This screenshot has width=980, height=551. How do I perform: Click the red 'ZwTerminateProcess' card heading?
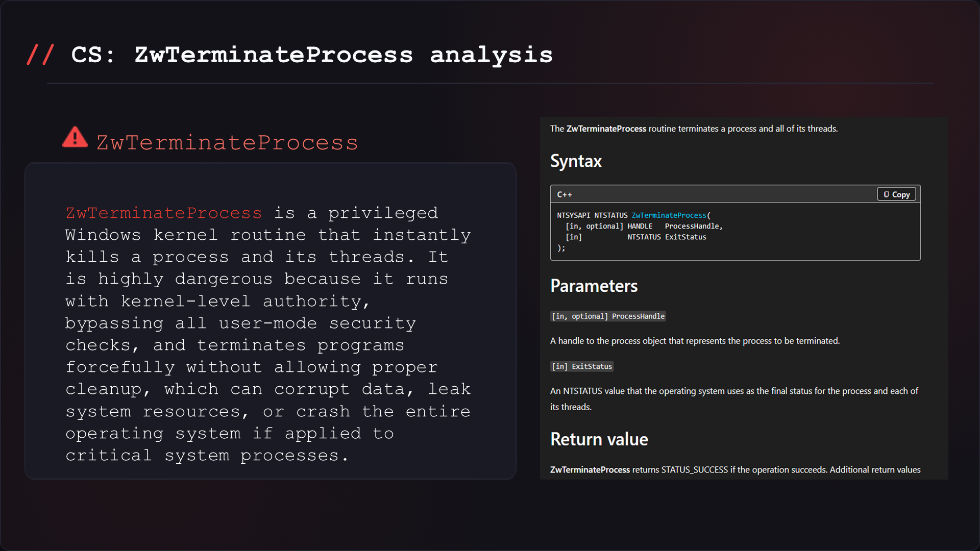coord(227,143)
